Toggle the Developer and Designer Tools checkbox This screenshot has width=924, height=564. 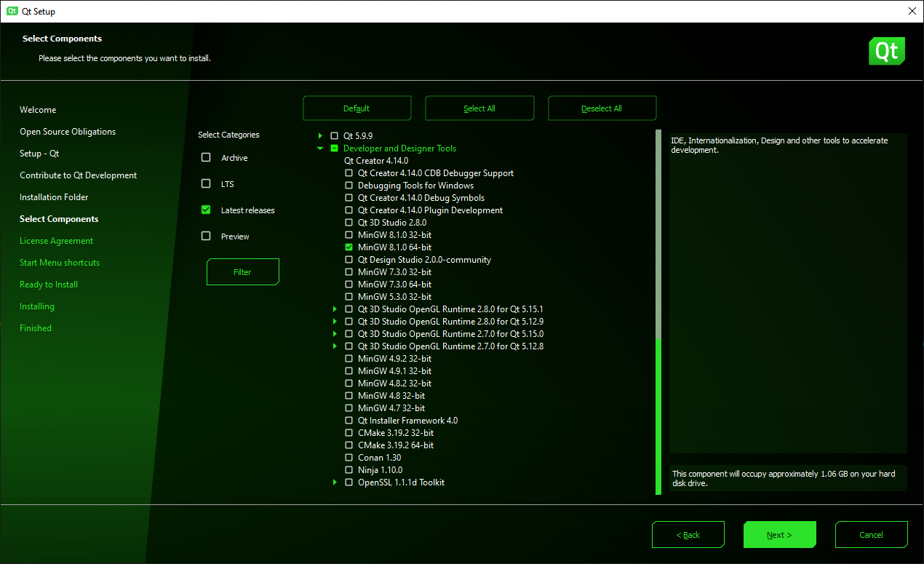[335, 148]
